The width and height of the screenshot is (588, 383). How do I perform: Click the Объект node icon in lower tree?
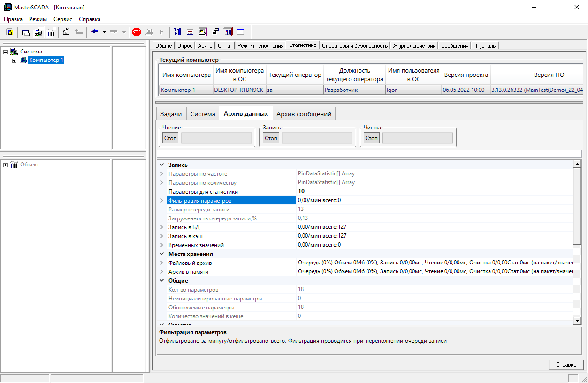pyautogui.click(x=14, y=165)
